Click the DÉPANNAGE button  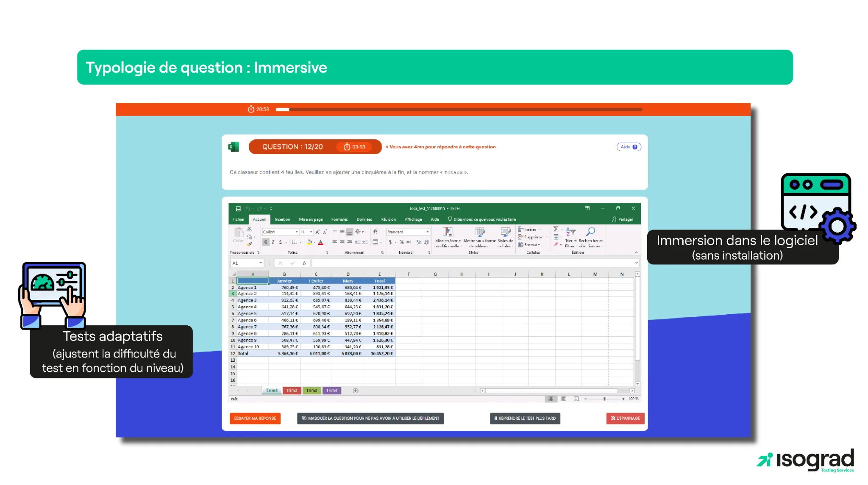tap(625, 418)
